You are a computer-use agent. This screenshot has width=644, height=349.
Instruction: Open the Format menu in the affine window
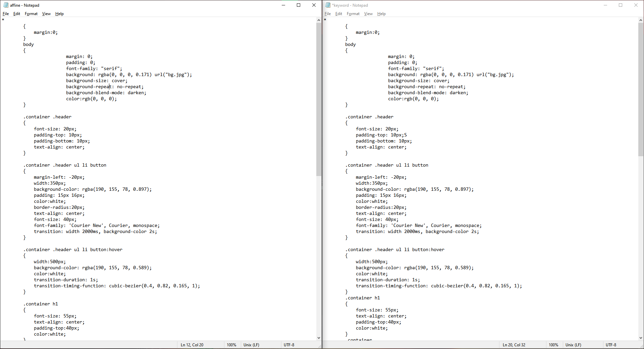[x=31, y=14]
